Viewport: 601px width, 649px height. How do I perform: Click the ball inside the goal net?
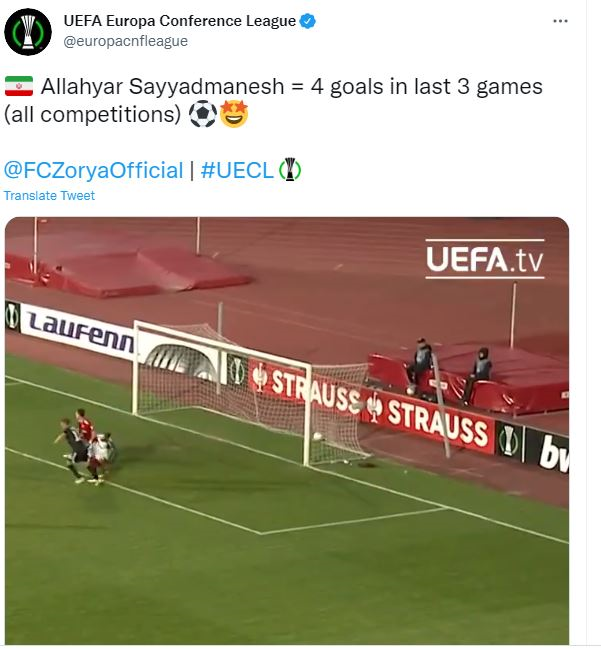point(317,436)
